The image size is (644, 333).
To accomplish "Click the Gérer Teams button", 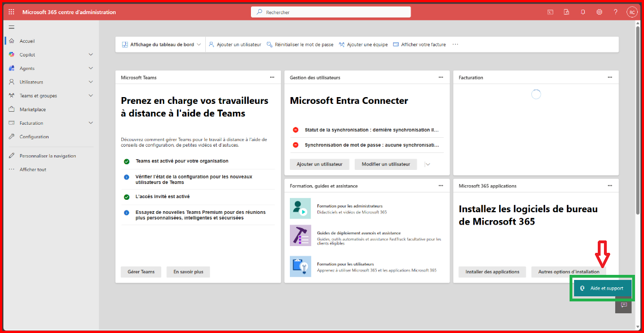I will (x=141, y=271).
